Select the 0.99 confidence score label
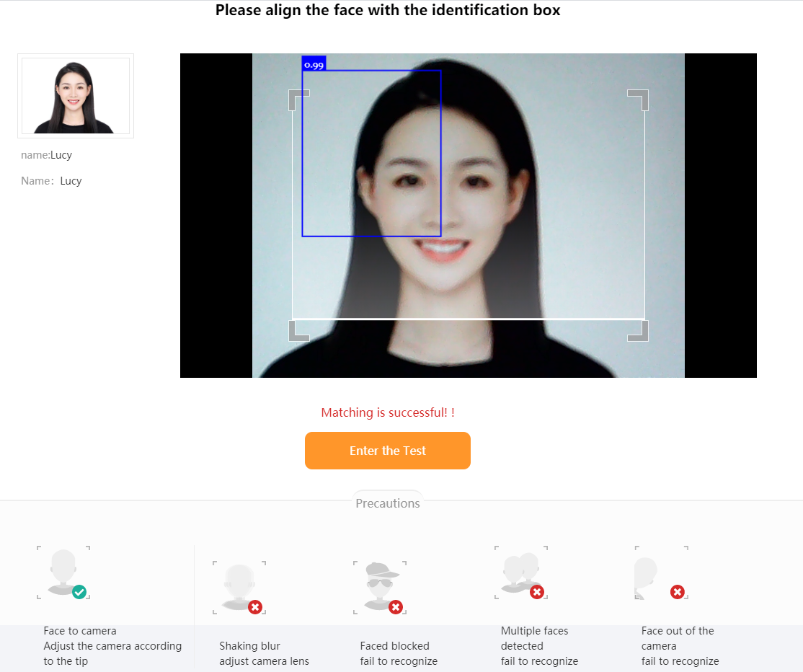The height and width of the screenshot is (672, 803). (314, 65)
